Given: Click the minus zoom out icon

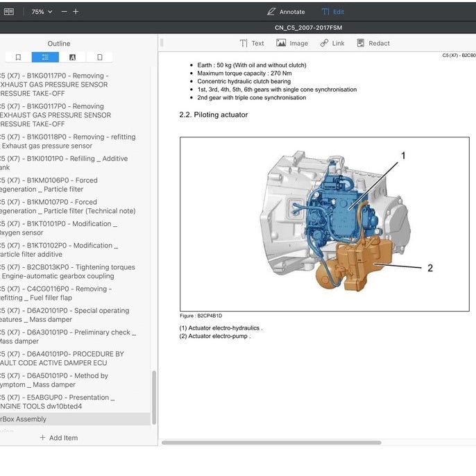Looking at the screenshot, I should (x=64, y=12).
